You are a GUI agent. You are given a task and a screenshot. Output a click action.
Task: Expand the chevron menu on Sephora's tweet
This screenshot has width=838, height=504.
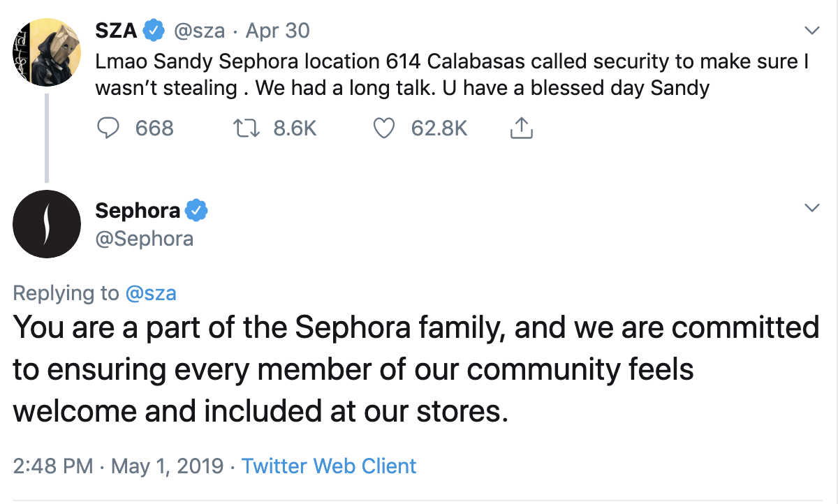pos(811,208)
